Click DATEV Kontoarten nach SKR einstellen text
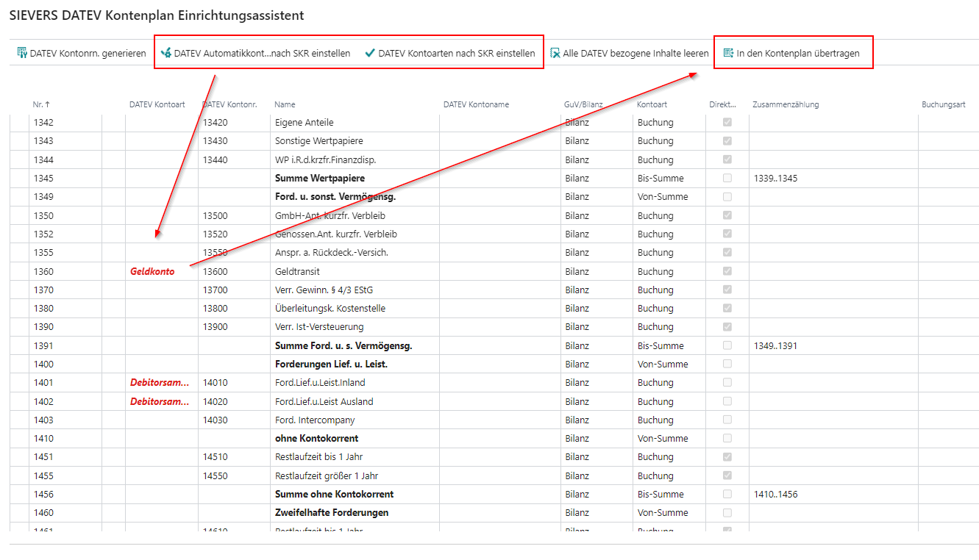The width and height of the screenshot is (979, 560). (x=456, y=53)
